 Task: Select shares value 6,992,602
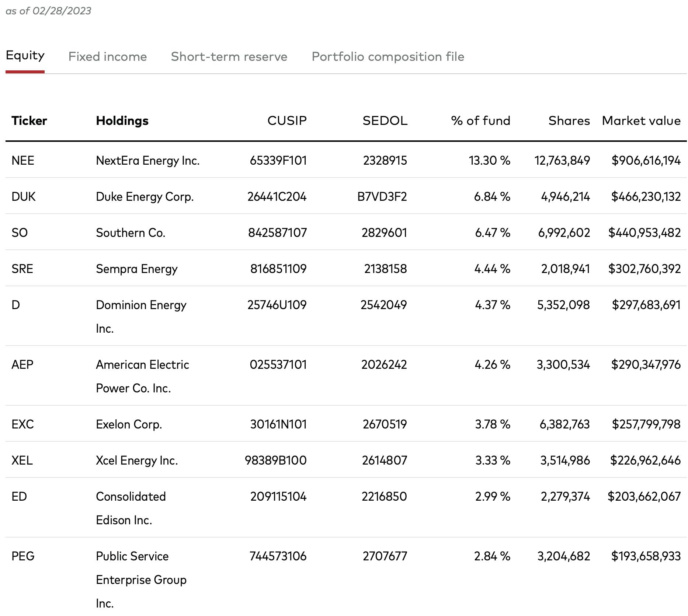[564, 232]
